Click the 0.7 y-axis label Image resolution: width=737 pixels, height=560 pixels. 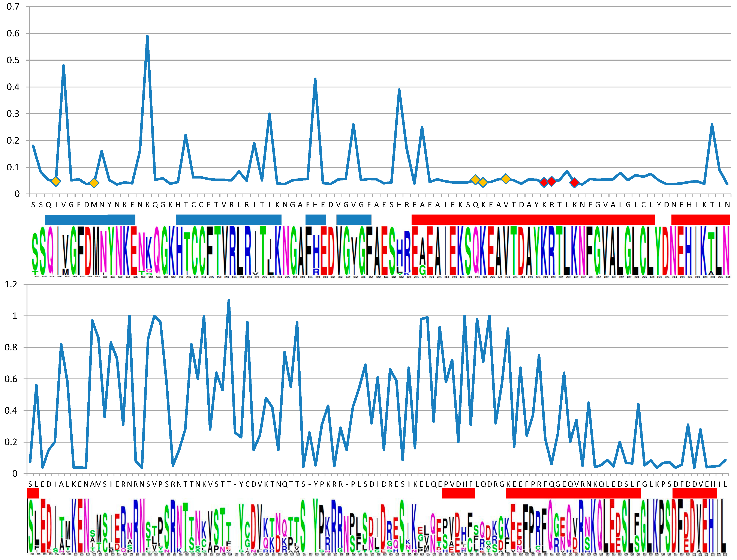click(x=13, y=7)
